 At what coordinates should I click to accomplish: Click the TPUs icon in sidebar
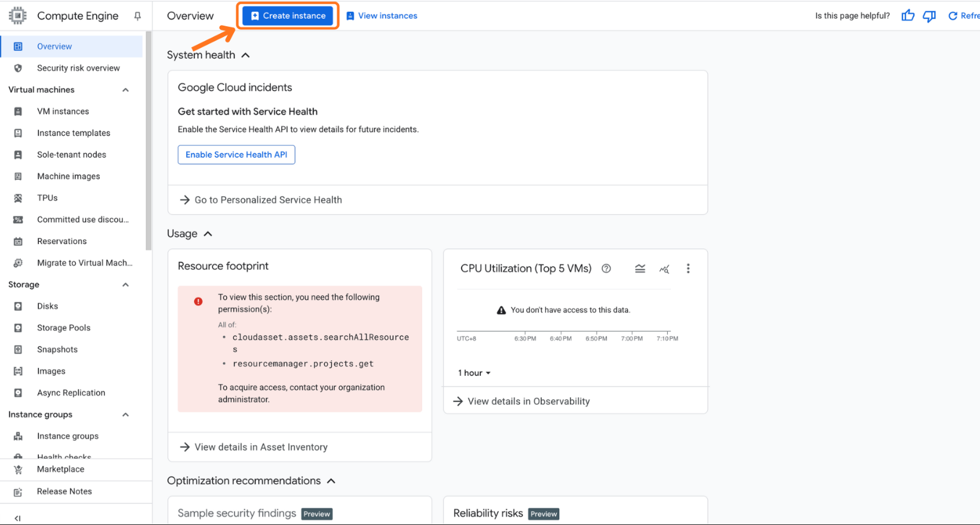coord(18,198)
